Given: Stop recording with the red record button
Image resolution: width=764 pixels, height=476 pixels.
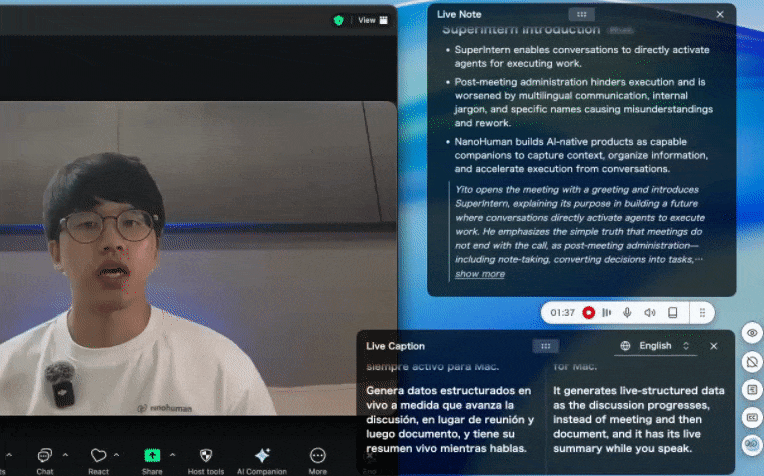Looking at the screenshot, I should [589, 313].
